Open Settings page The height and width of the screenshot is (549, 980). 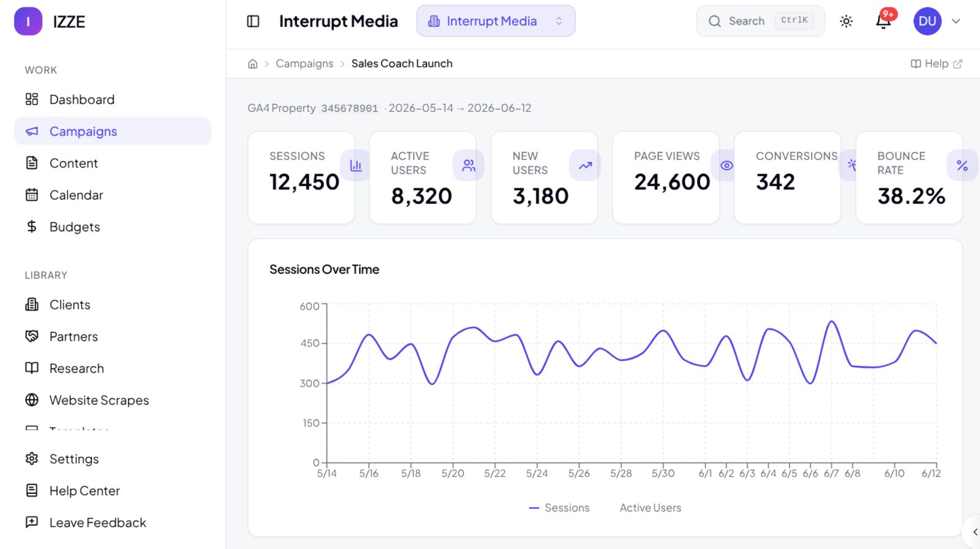[x=113, y=459]
